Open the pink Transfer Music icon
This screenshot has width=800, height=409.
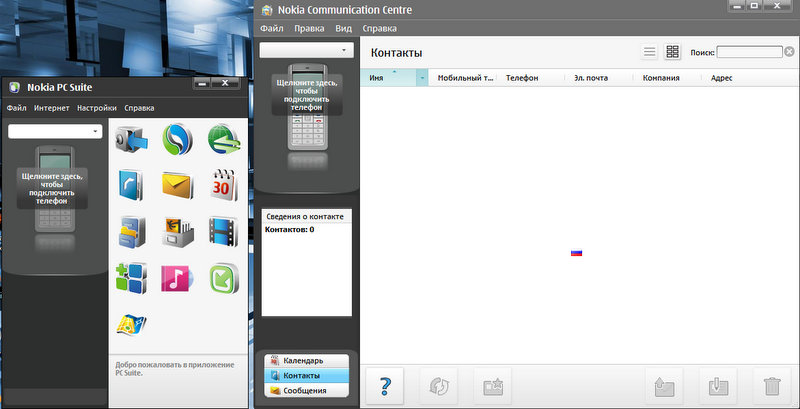(x=177, y=278)
